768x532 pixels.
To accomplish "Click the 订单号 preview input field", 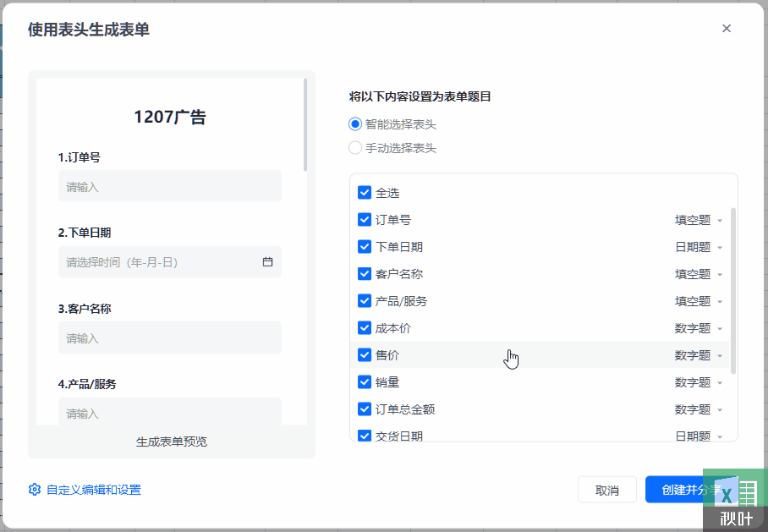I will click(170, 186).
